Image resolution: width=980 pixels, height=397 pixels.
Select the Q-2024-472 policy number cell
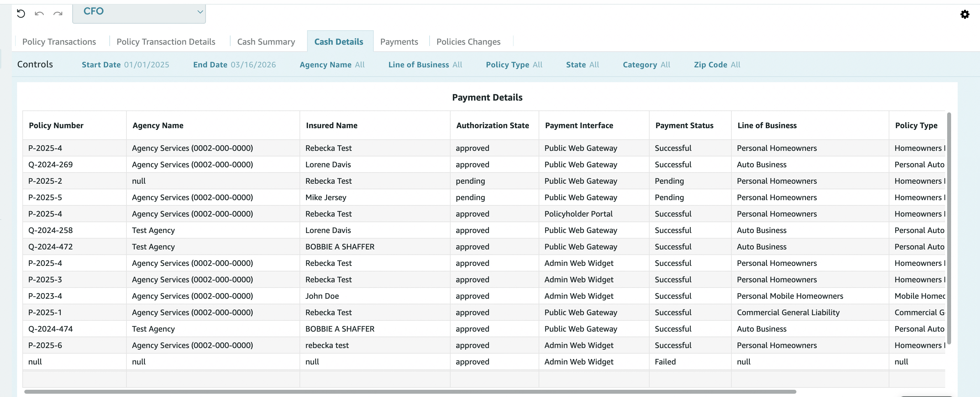pos(50,247)
